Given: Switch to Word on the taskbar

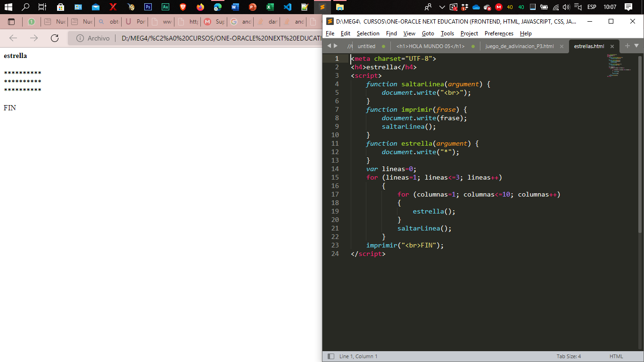Looking at the screenshot, I should (235, 7).
